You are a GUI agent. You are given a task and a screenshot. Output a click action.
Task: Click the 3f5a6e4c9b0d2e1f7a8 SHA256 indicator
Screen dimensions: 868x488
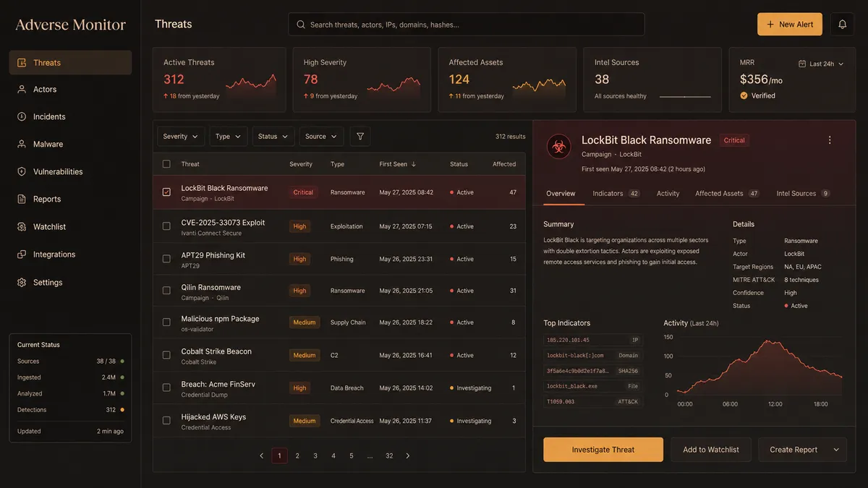coord(593,371)
